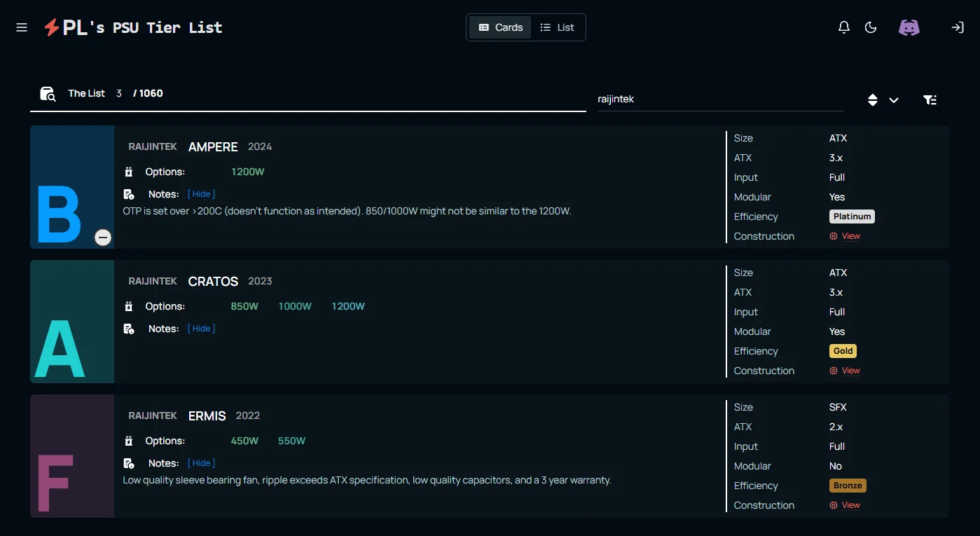
Task: Click the 2023 year on CRATOS
Action: [260, 281]
